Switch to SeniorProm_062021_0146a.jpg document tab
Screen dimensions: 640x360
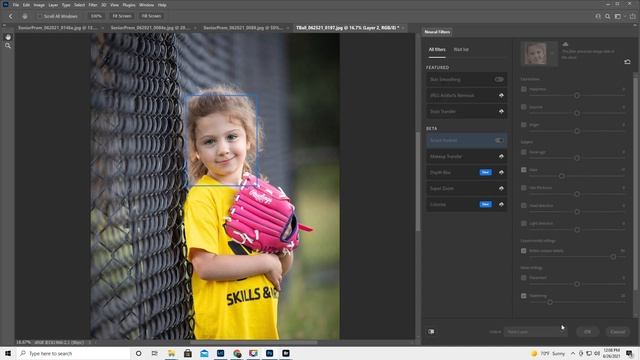pos(57,28)
